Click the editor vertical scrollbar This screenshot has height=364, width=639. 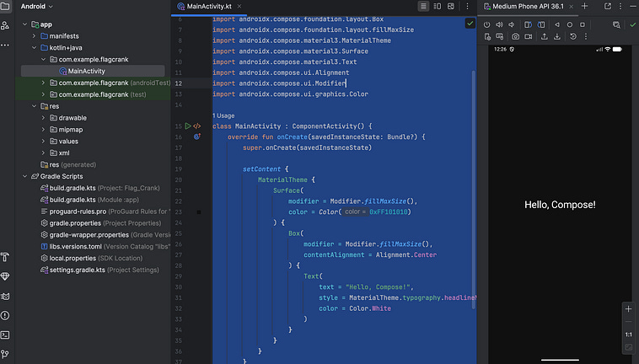[474, 190]
